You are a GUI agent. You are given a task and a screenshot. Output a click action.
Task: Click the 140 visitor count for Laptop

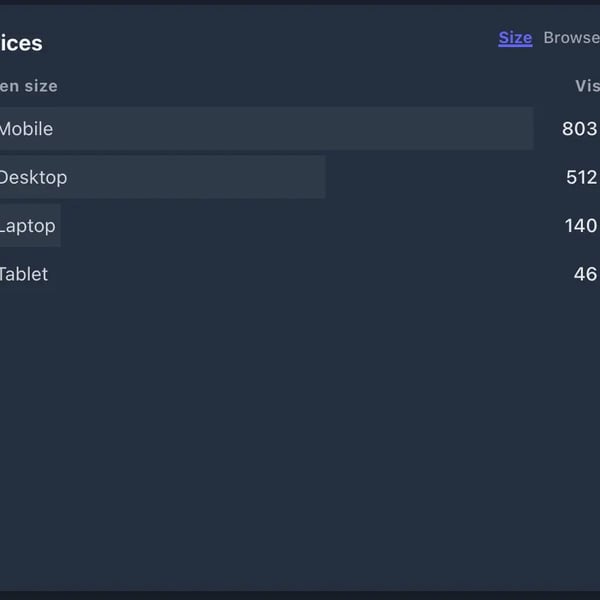[581, 226]
